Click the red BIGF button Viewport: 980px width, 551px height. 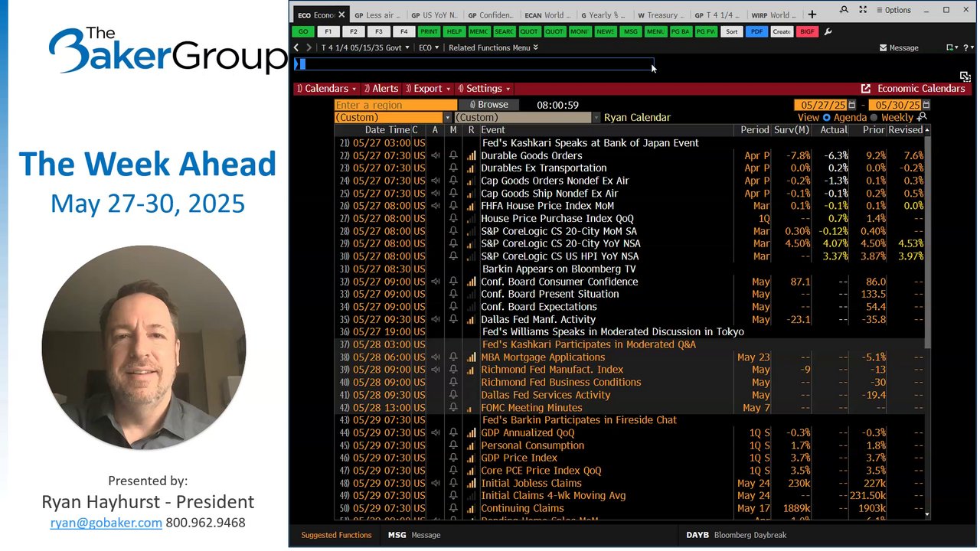pyautogui.click(x=806, y=32)
